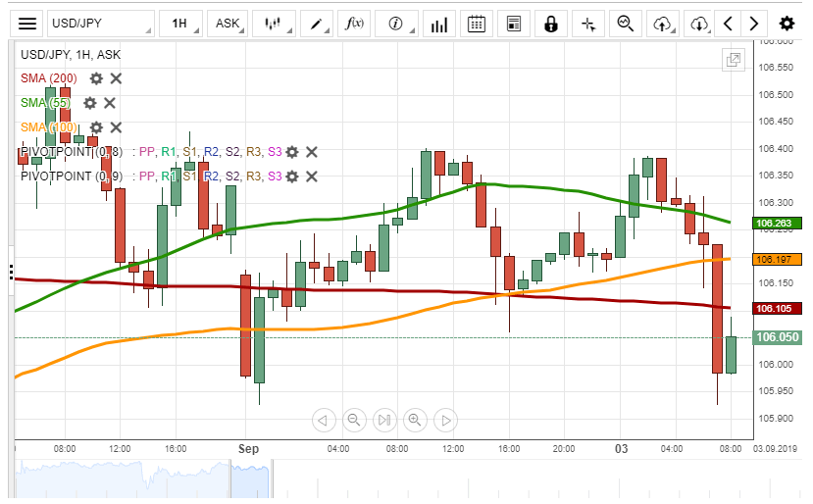Screen dimensions: 813x504
Task: Click the cloud download icon
Action: [699, 24]
